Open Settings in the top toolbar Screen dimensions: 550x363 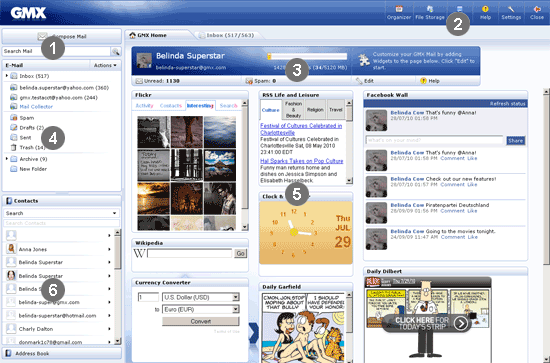coord(511,13)
